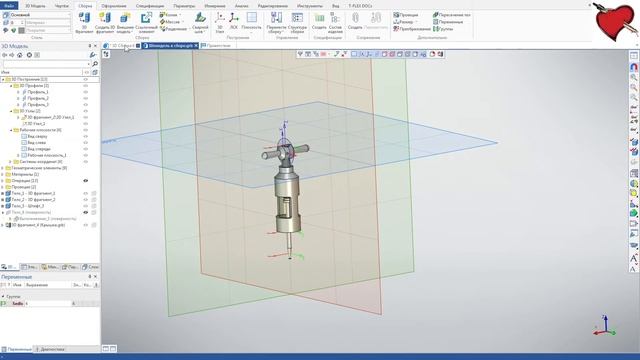Switch to the Чертёж ribbon tab

pos(62,6)
